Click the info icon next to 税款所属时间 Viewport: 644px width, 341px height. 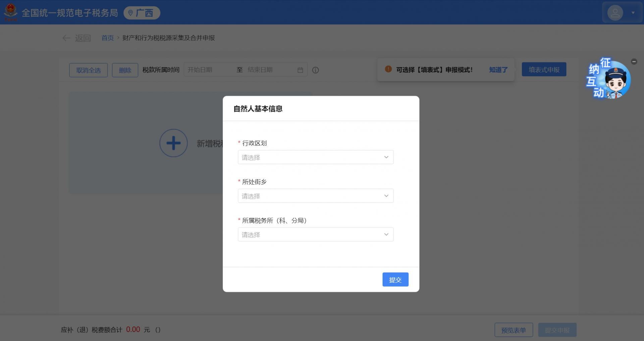[x=315, y=70]
